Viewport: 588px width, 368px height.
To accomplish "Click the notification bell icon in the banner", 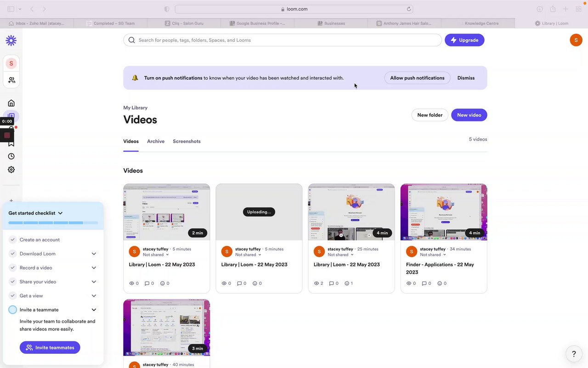I will tap(135, 78).
